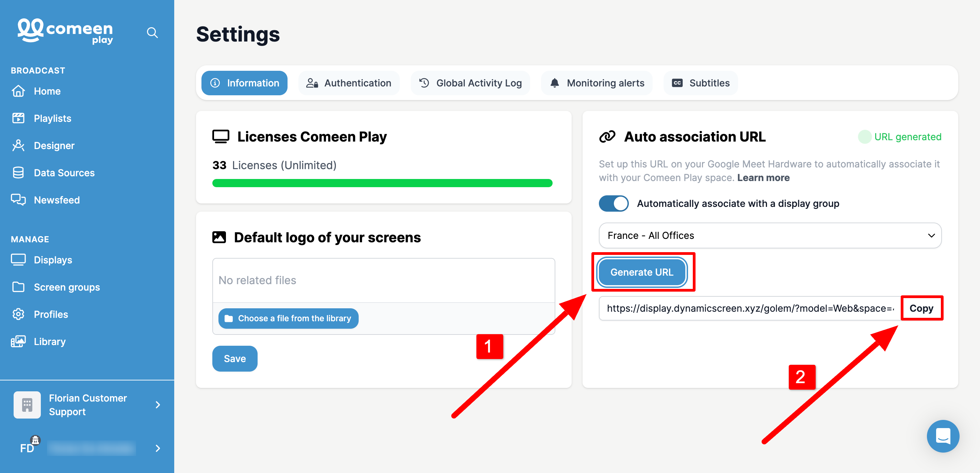Open Newsfeed

(57, 200)
